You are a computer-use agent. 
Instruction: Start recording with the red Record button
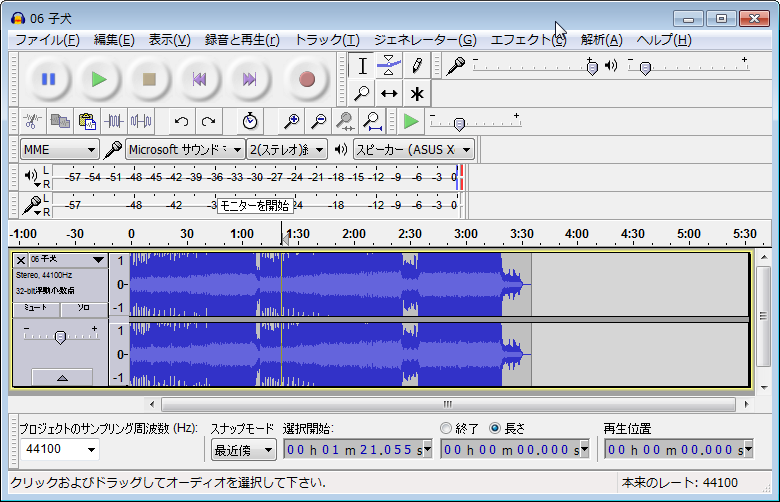point(307,79)
